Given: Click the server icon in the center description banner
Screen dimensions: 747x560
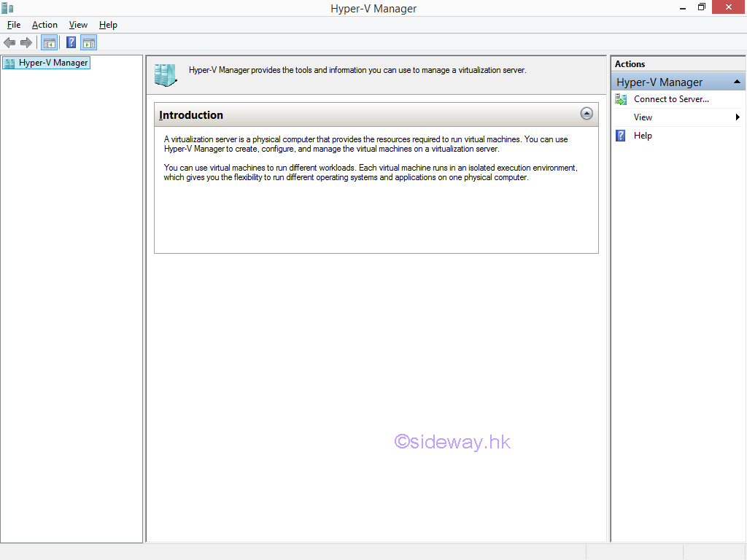Looking at the screenshot, I should point(166,74).
